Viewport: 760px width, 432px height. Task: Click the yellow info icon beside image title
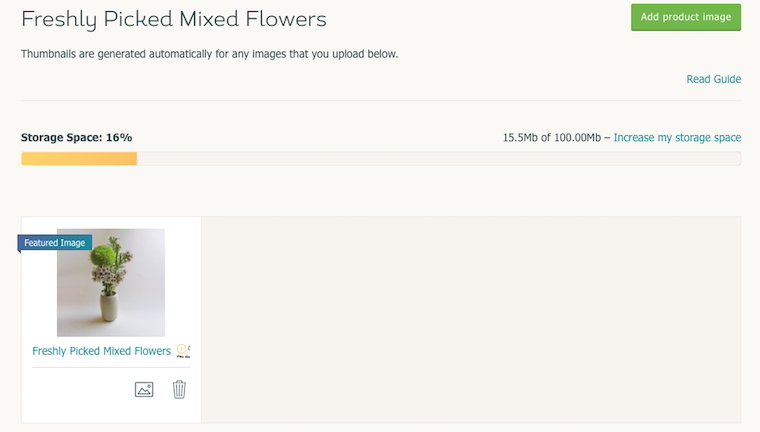tap(181, 349)
